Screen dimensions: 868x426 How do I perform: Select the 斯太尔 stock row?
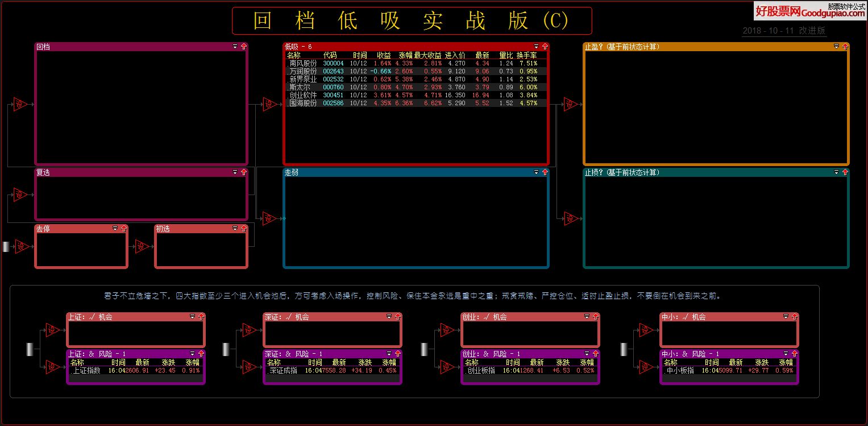click(x=415, y=87)
